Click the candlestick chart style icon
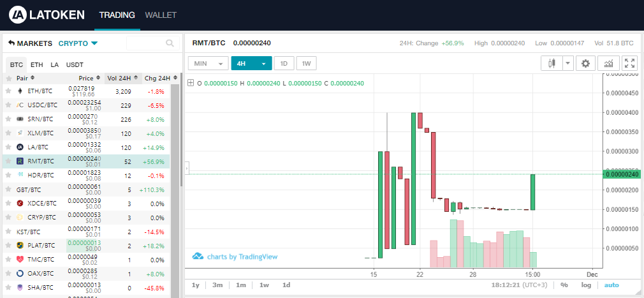Image resolution: width=644 pixels, height=298 pixels. click(x=552, y=63)
